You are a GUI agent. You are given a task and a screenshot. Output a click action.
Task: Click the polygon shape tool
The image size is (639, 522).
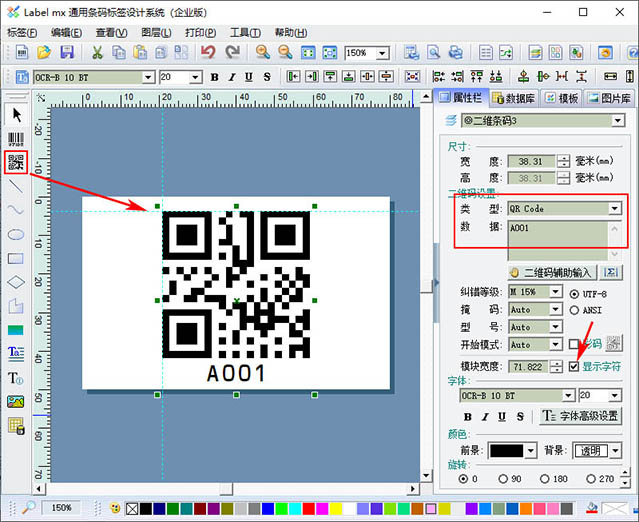click(x=16, y=306)
